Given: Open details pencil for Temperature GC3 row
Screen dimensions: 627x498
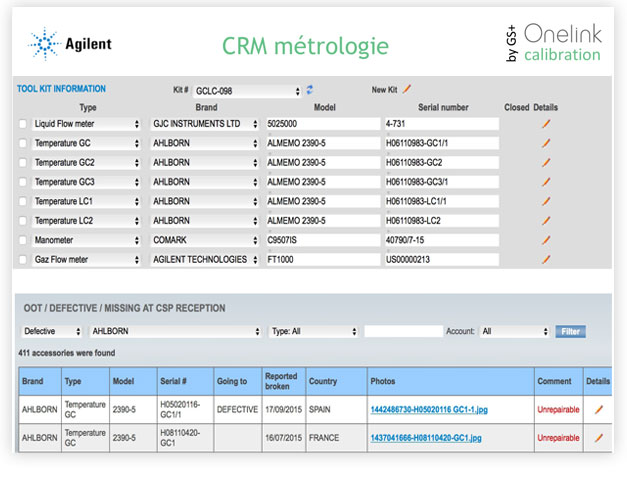Looking at the screenshot, I should tap(546, 182).
